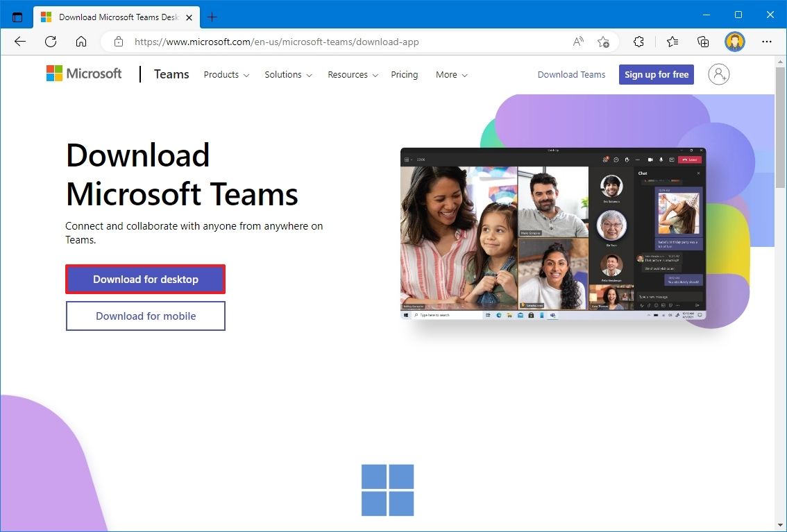The image size is (787, 532).
Task: Add this page to favorites
Action: pos(603,42)
